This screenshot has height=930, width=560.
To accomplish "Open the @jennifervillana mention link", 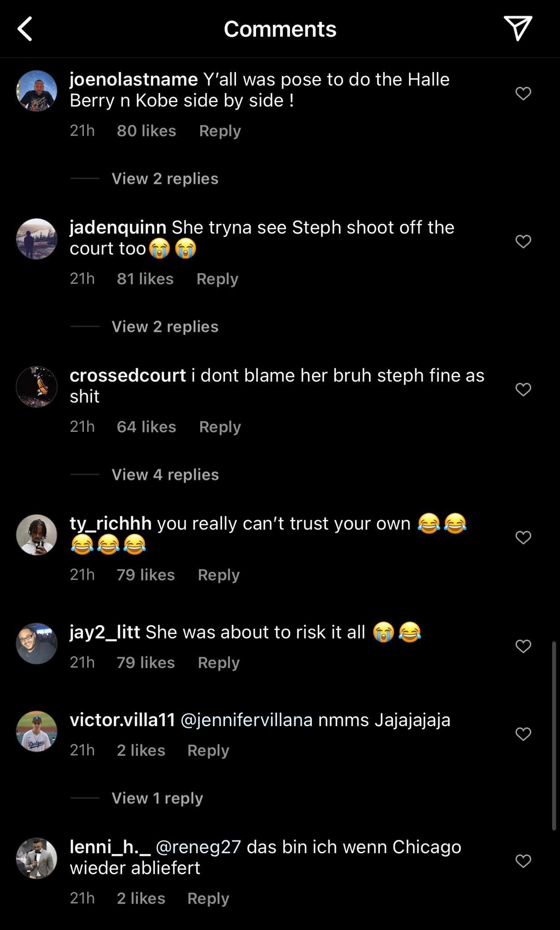I will 246,720.
